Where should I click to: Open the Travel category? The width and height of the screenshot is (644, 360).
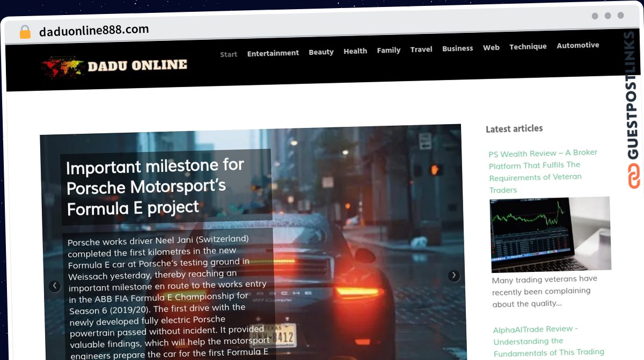coord(421,49)
